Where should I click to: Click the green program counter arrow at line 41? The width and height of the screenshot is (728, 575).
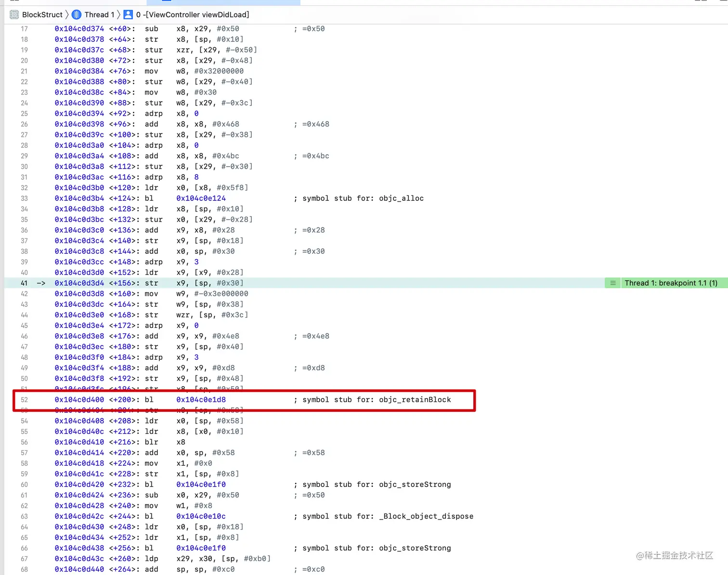(x=40, y=283)
